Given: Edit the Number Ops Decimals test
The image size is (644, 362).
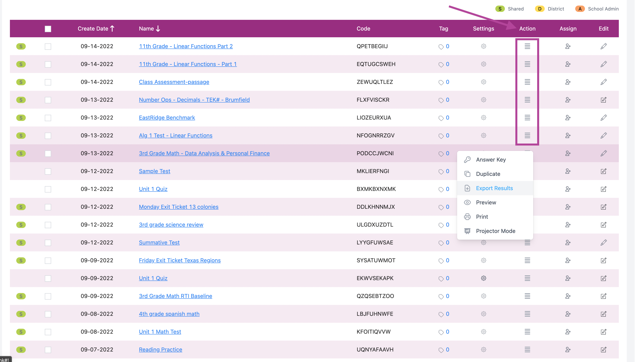Looking at the screenshot, I should (x=604, y=100).
